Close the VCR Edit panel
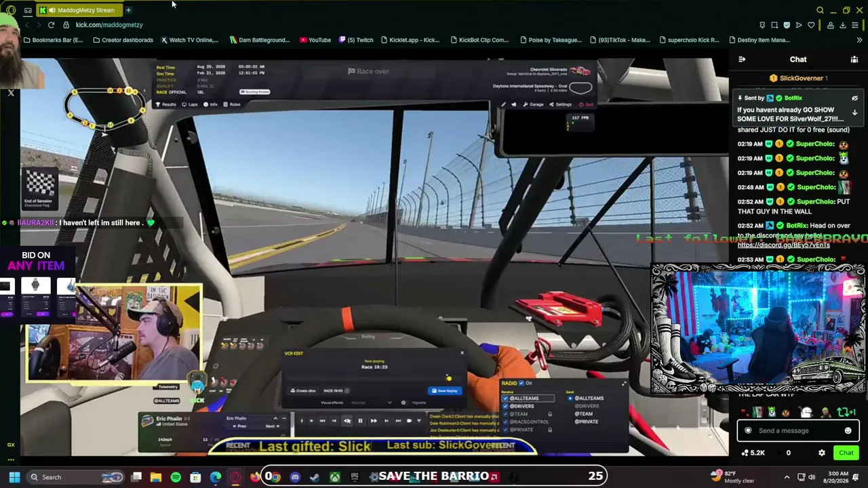Viewport: 868px width, 488px height. [x=462, y=352]
